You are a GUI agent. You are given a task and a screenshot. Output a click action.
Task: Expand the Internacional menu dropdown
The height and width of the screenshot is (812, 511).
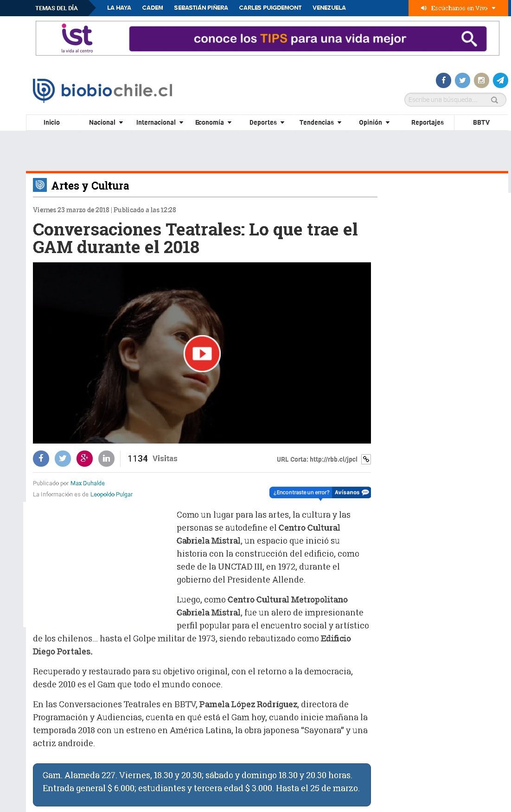point(160,122)
